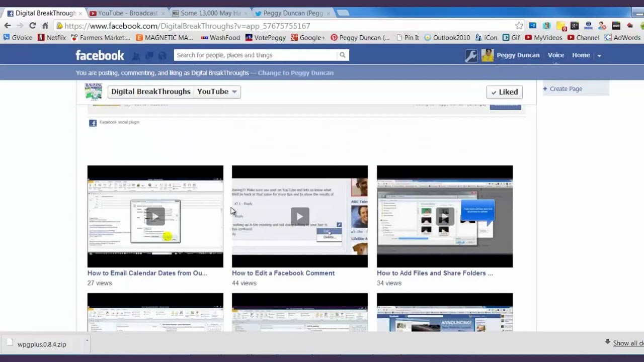The image size is (644, 362).
Task: Toggle the Liked button
Action: tap(505, 92)
